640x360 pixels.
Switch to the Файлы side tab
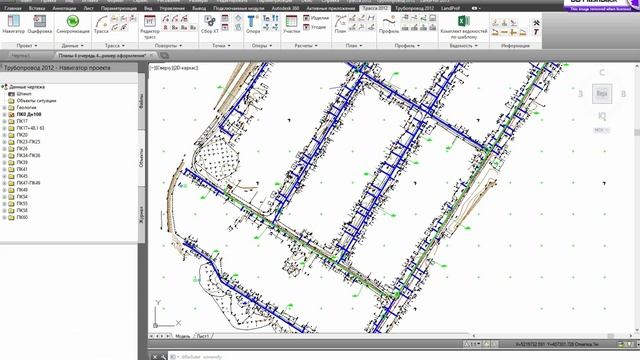point(142,101)
